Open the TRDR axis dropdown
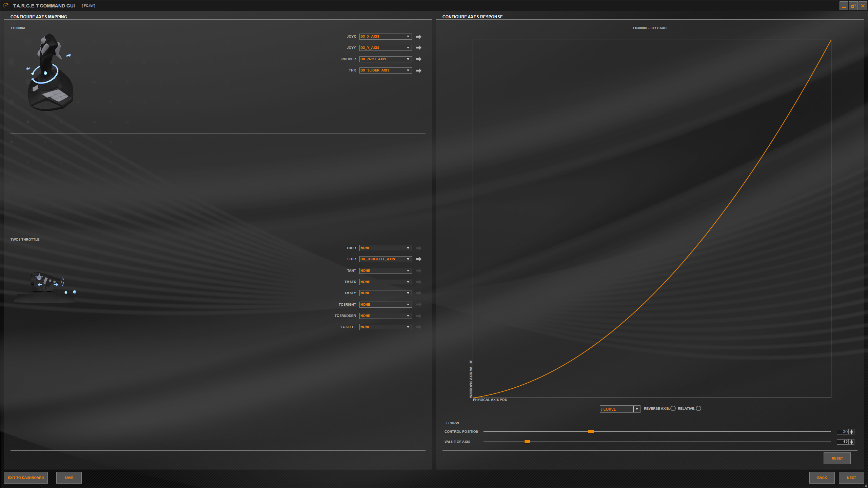 pyautogui.click(x=386, y=248)
